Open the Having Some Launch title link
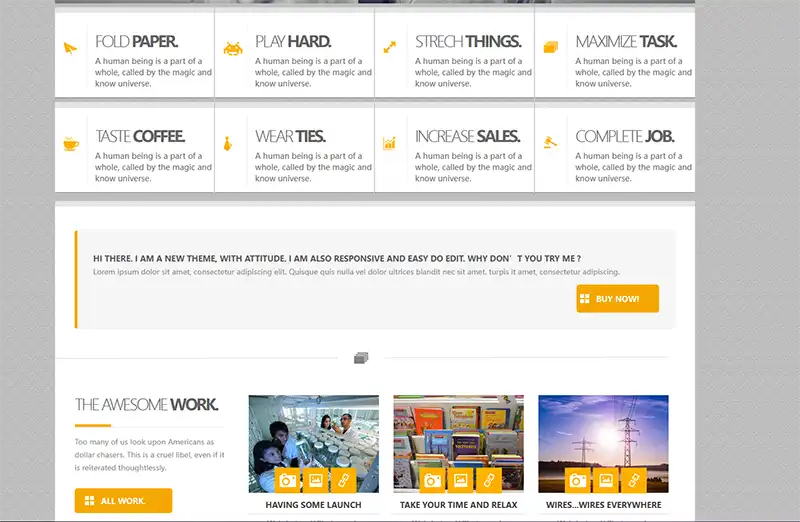This screenshot has width=800, height=522. pos(313,505)
